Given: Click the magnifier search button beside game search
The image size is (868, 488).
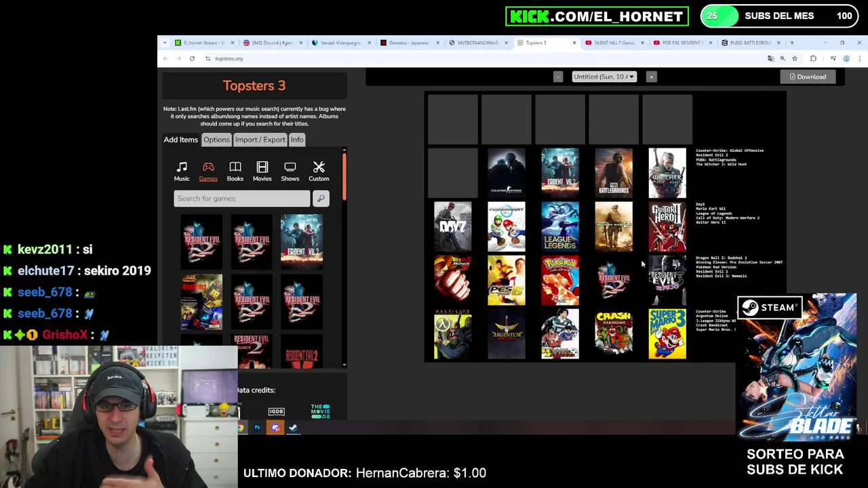Looking at the screenshot, I should point(321,198).
